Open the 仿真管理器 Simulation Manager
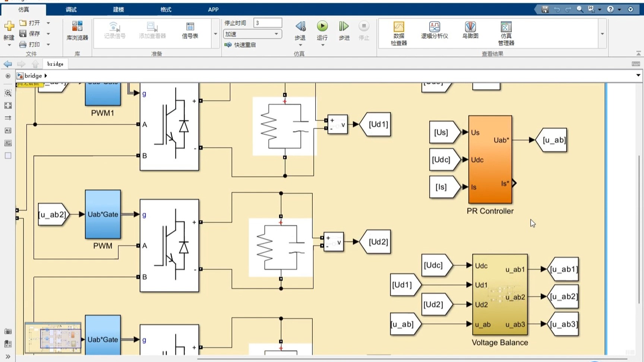This screenshot has width=644, height=362. 506,33
